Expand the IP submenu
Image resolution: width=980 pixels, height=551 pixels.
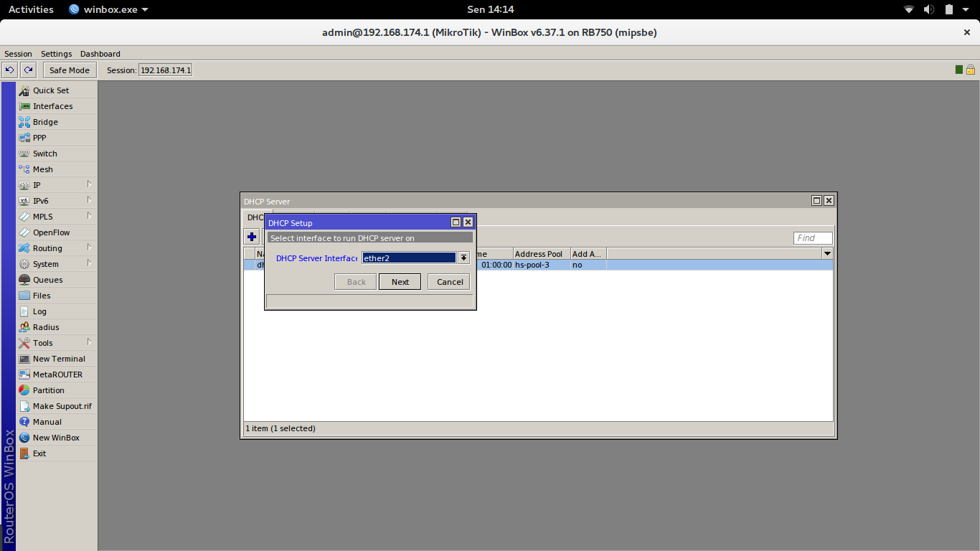tap(89, 184)
